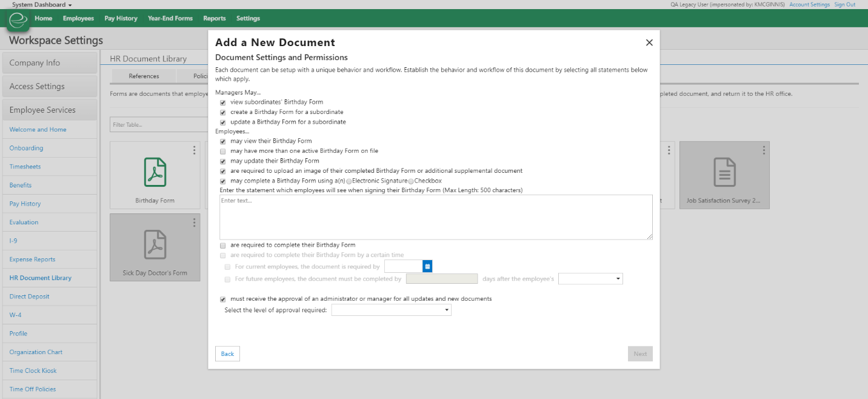This screenshot has height=399, width=868.
Task: Open the Settings menu
Action: 248,18
